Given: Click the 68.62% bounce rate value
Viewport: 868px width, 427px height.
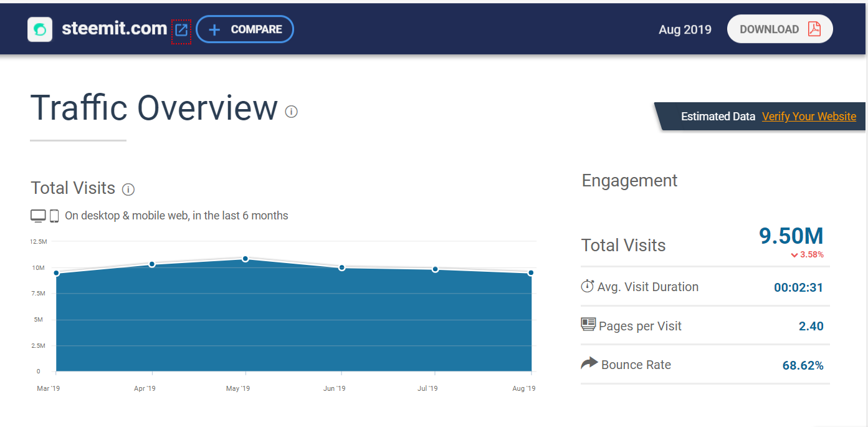Looking at the screenshot, I should click(x=803, y=365).
